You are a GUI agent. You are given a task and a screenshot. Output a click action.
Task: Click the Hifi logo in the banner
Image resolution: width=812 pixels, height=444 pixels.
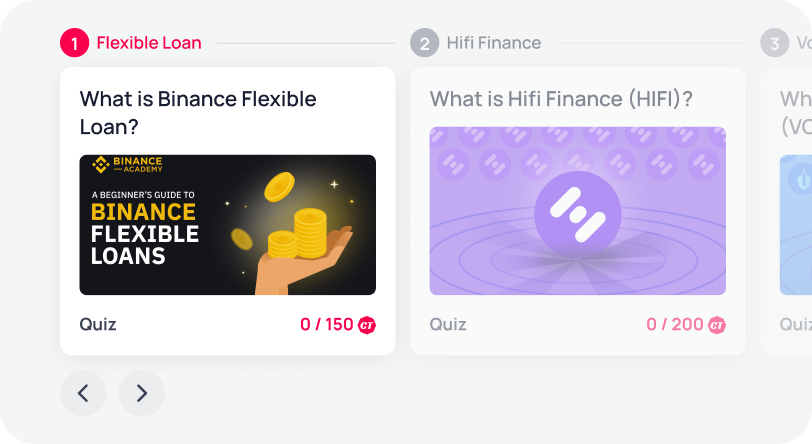577,214
